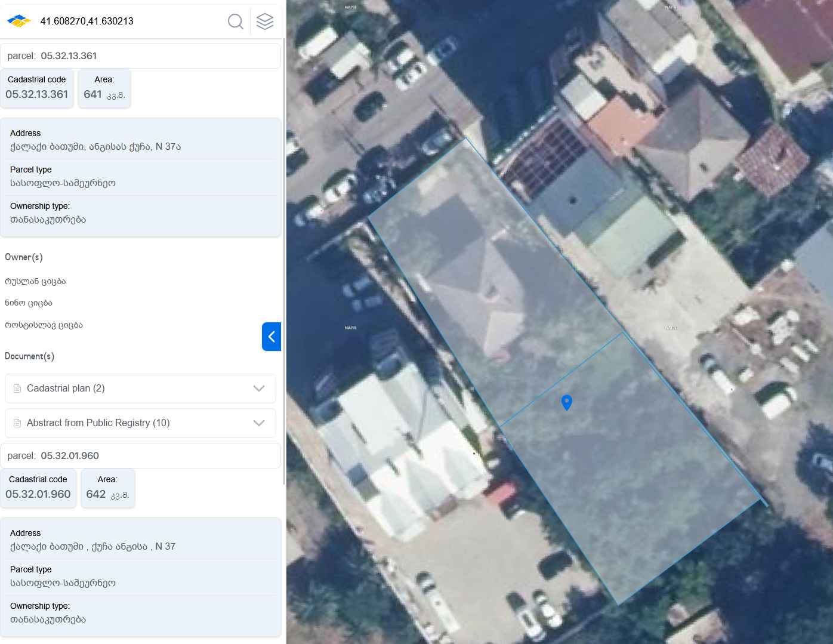Expand the Cadastral plan (2) chevron
This screenshot has width=833, height=644.
259,389
